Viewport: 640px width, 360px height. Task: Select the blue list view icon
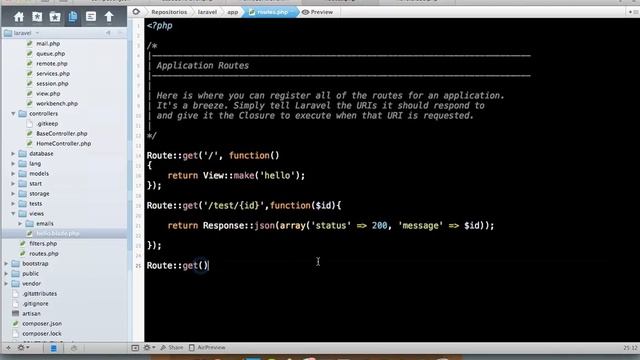click(53, 348)
